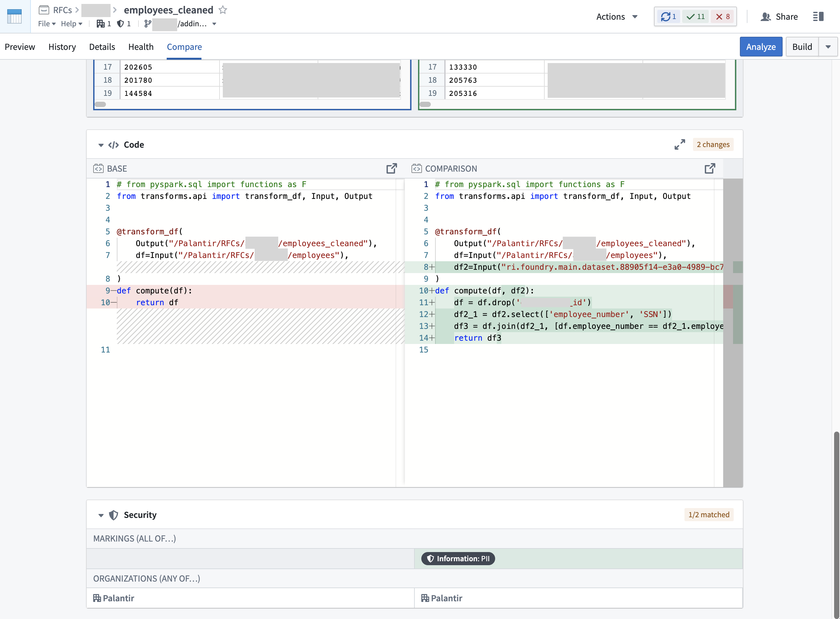Switch to the History tab
Screen dimensions: 840x619
coord(62,47)
